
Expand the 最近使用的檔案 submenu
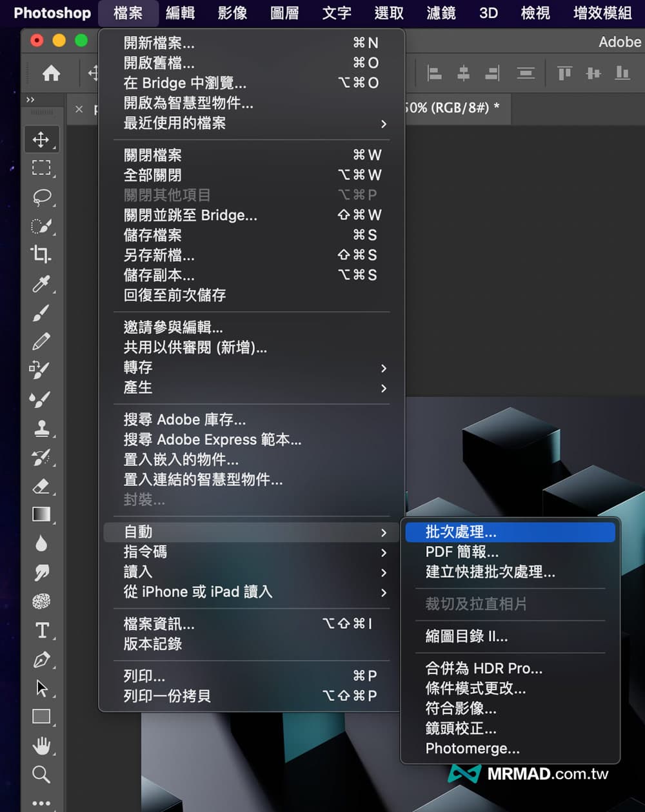click(252, 123)
